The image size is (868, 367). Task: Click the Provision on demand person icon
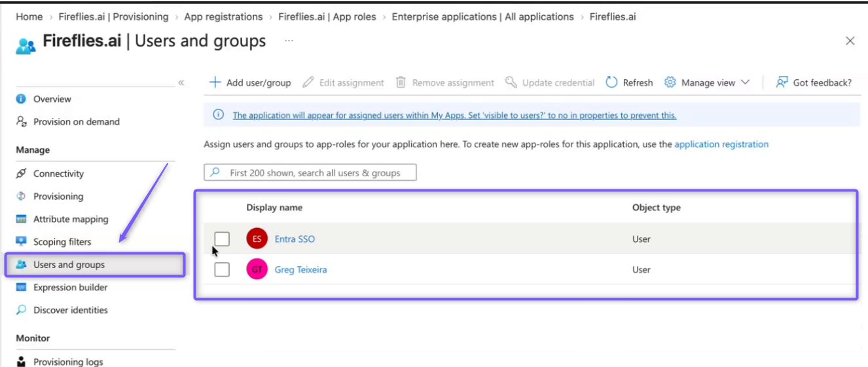[21, 121]
